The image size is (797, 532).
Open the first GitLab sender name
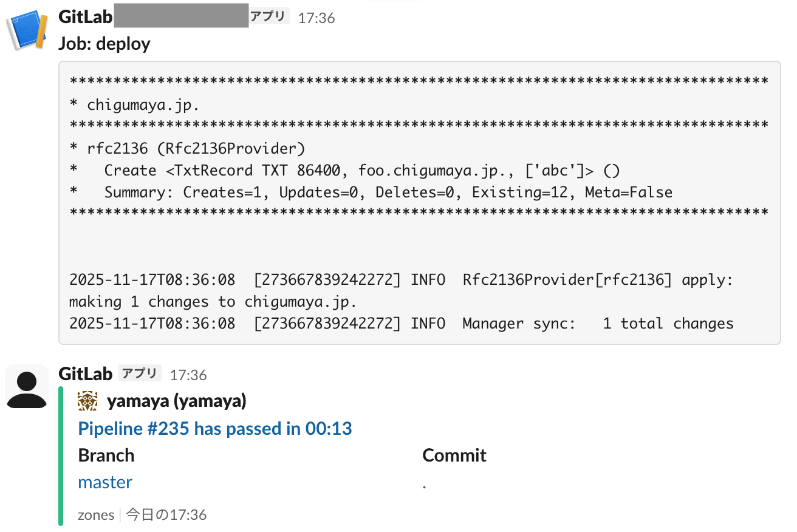coord(86,16)
